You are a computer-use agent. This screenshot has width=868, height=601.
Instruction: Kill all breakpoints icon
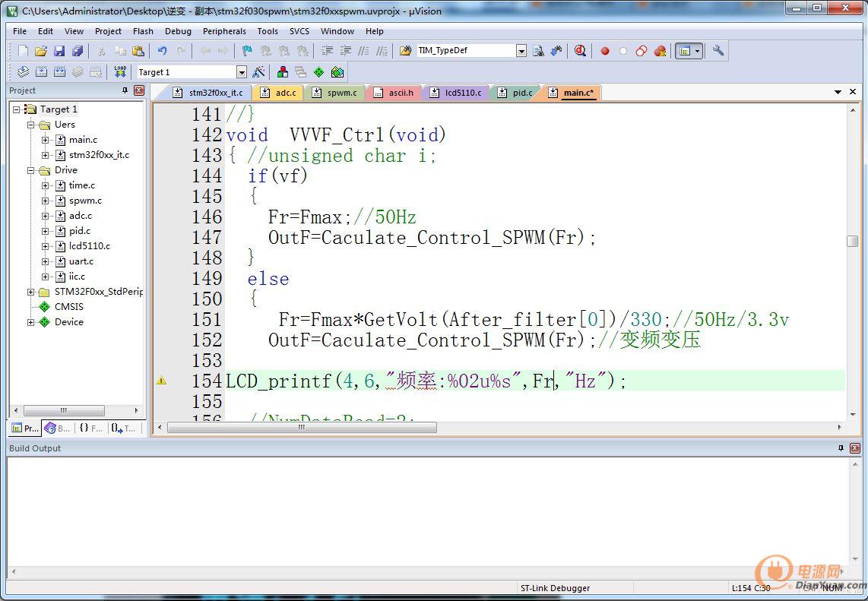[659, 51]
